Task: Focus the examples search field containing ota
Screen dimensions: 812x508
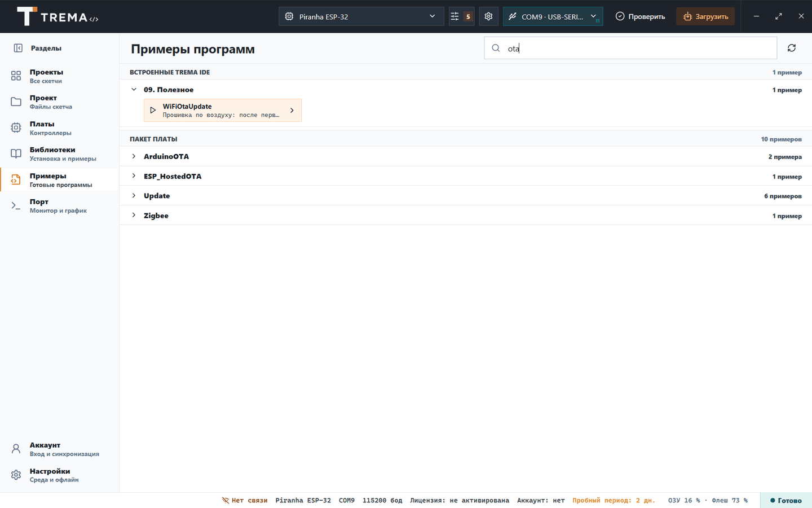Action: click(630, 48)
